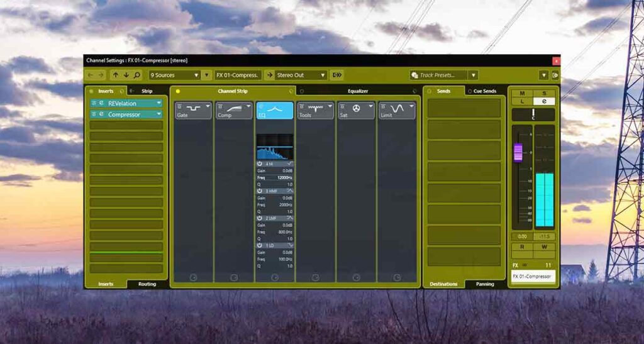Screen dimensions: 644x344
Task: Open the small arrow dropdown after 9 Sources
Action: point(206,75)
